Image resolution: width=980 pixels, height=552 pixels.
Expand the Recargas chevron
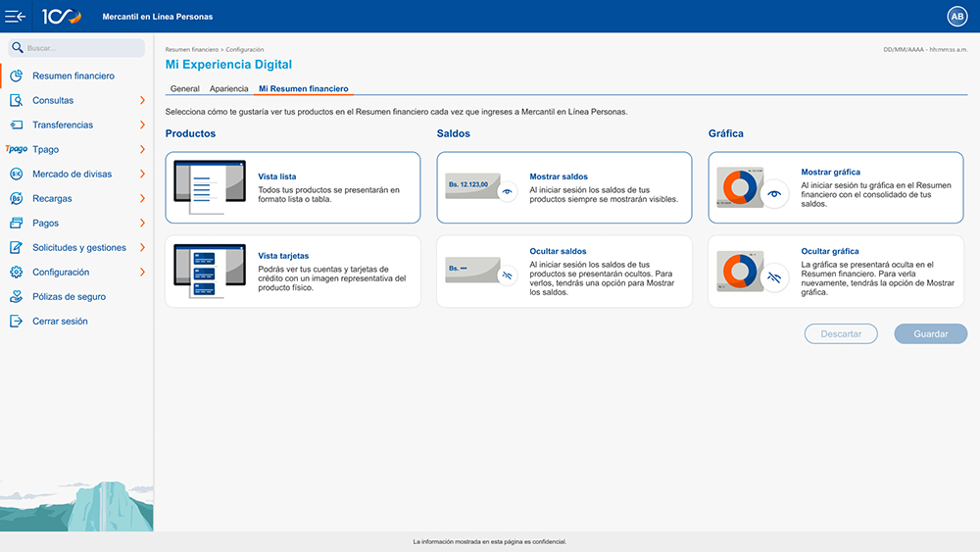(142, 198)
